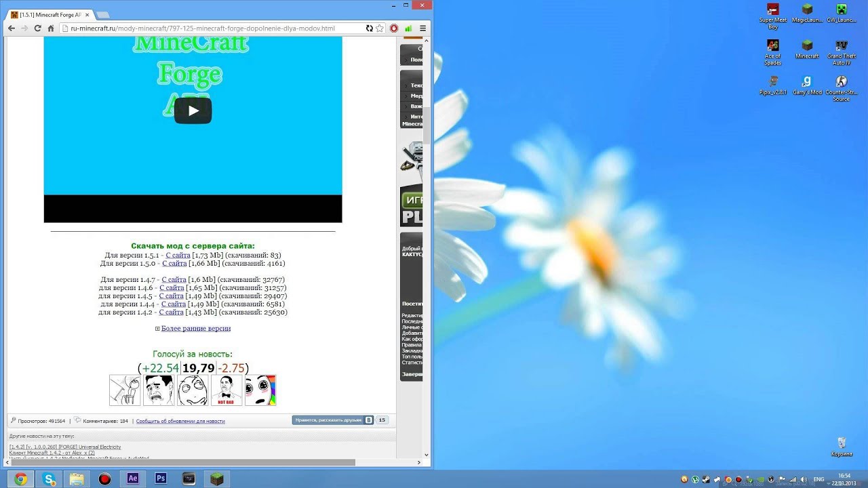Open Garry's Mod desktop shortcut
The height and width of the screenshot is (488, 868).
807,85
